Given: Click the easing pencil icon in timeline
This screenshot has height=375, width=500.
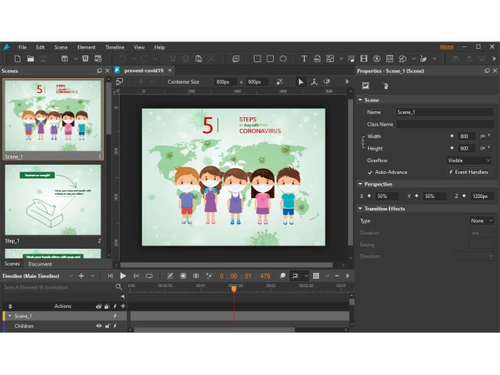Looking at the screenshot, I should coord(170,276).
